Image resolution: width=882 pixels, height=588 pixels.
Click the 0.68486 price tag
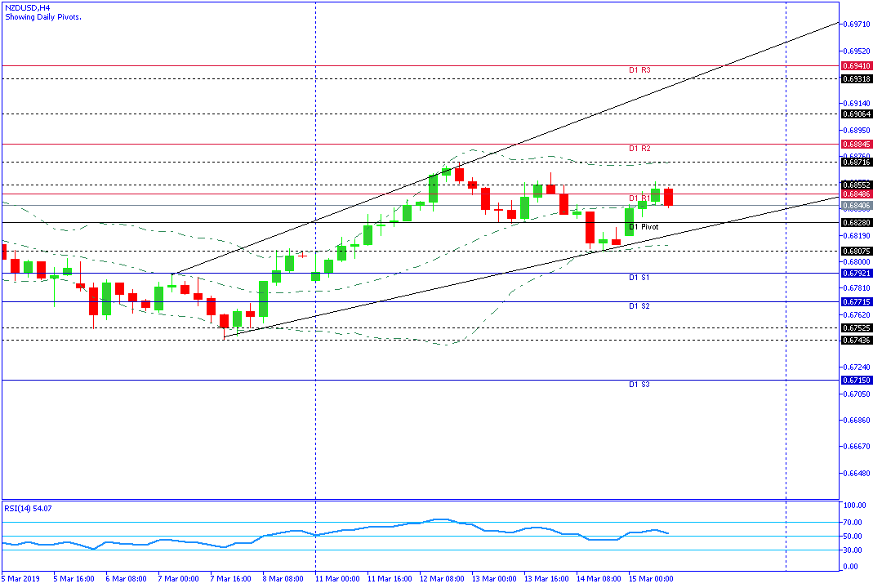point(857,194)
